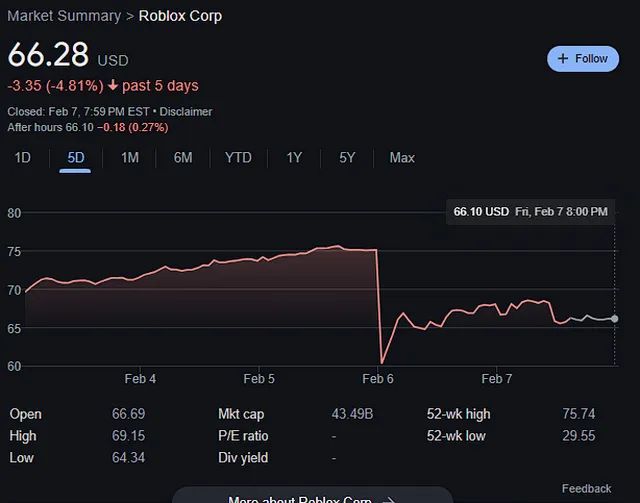Screen dimensions: 640x503
Task: Click the red down arrow indicator
Action: tap(113, 85)
